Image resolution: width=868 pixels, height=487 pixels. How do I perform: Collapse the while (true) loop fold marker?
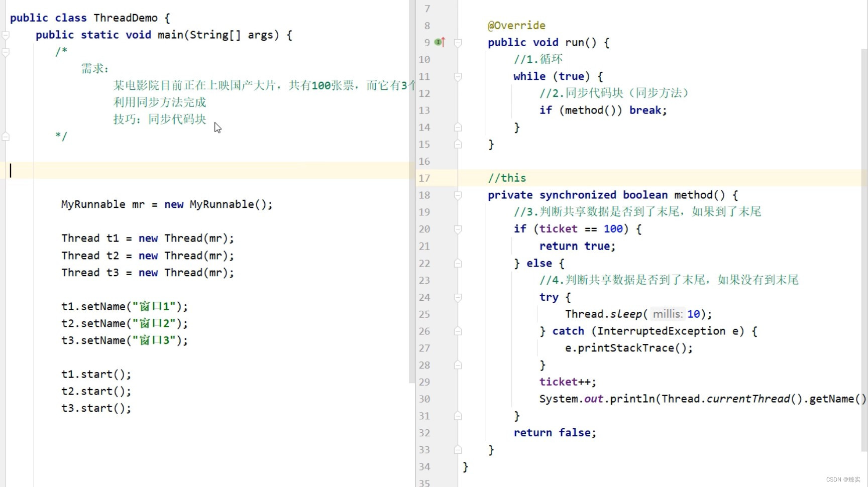point(458,77)
